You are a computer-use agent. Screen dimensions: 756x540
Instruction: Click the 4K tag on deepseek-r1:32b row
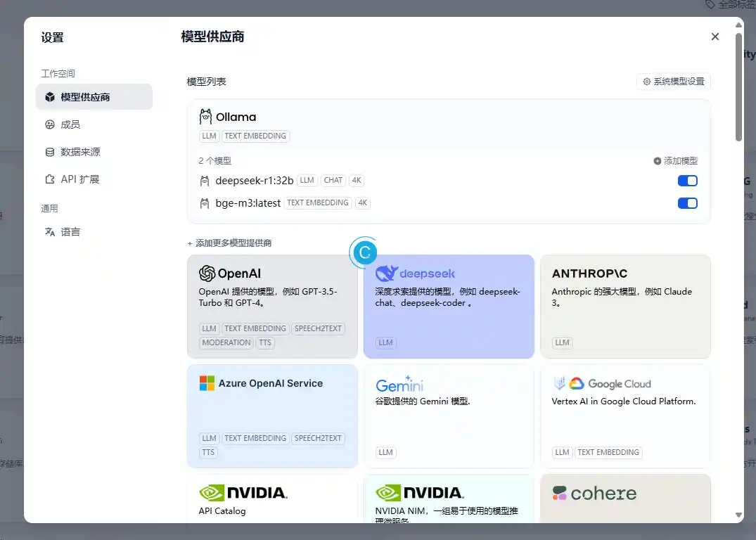coord(357,180)
